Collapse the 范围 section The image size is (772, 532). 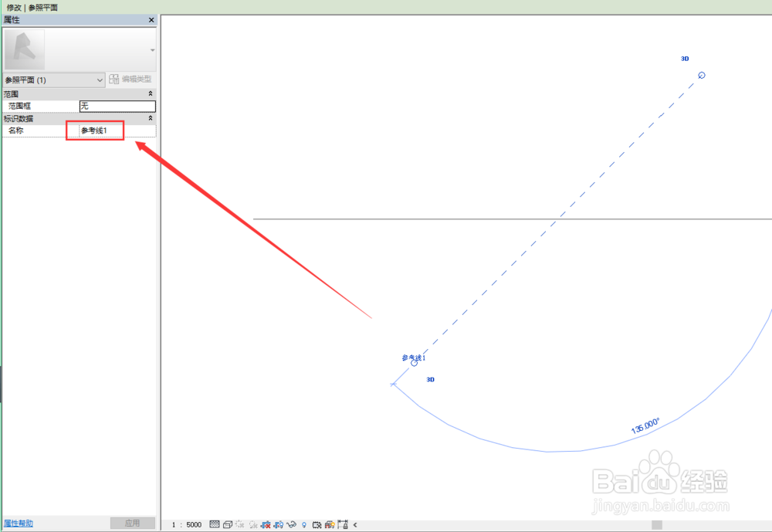[151, 93]
